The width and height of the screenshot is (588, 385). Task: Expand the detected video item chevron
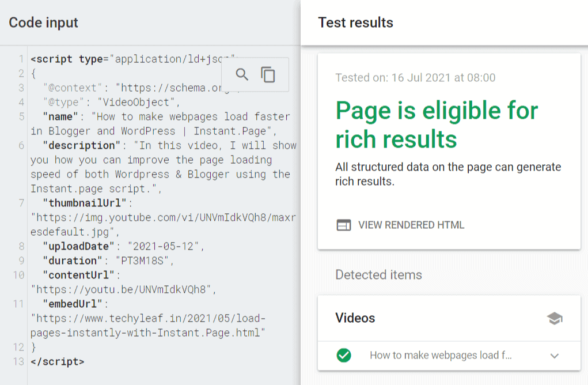pos(555,356)
